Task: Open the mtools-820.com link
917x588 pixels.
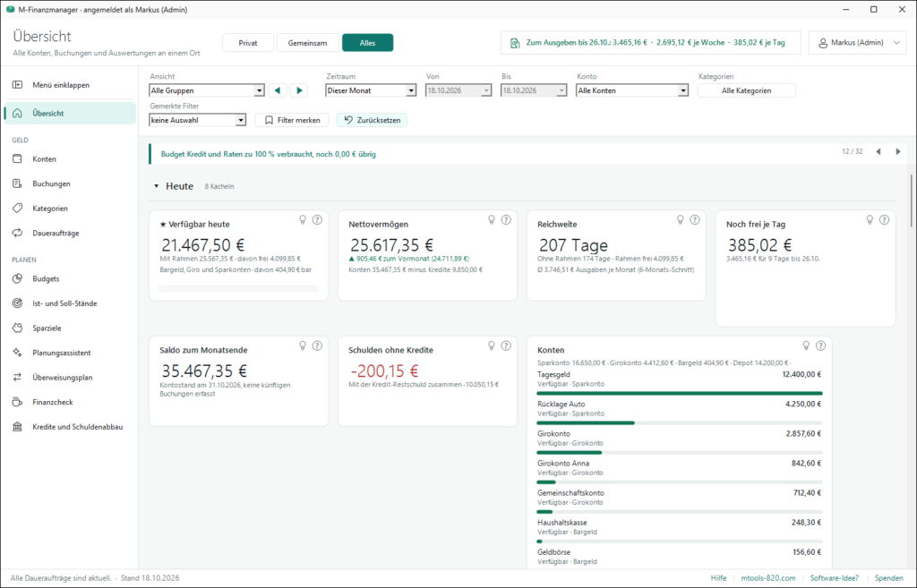Action: 767,578
